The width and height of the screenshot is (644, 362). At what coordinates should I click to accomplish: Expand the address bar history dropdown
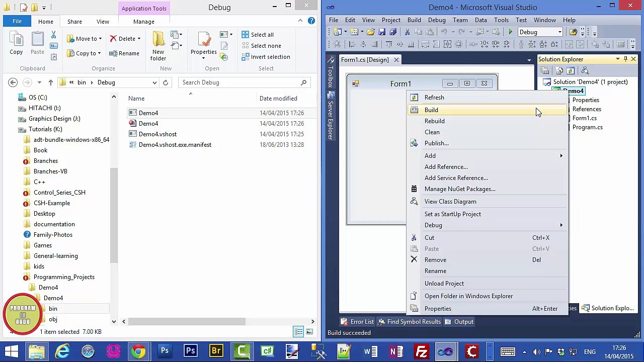154,82
